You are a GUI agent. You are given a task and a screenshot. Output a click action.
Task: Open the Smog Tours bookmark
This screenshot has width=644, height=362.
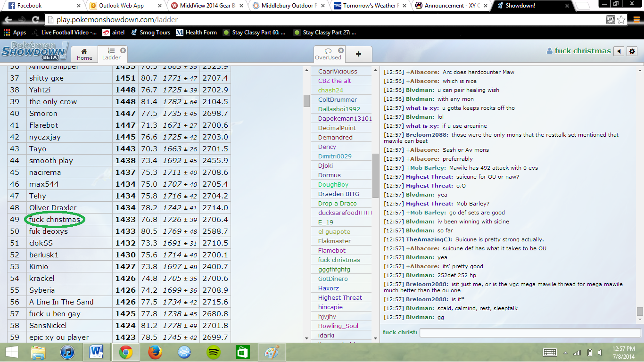(150, 33)
